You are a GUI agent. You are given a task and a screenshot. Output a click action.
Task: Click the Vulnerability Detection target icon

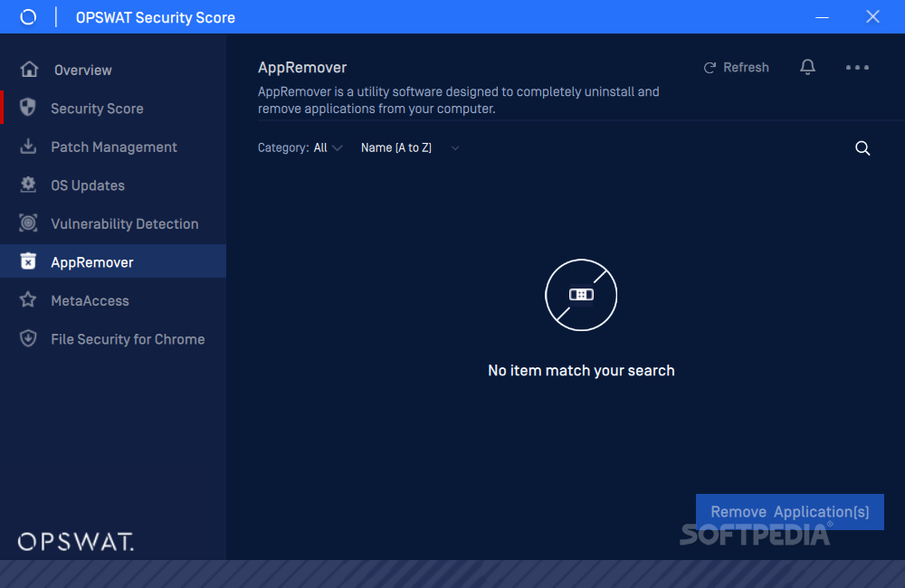[x=28, y=223]
